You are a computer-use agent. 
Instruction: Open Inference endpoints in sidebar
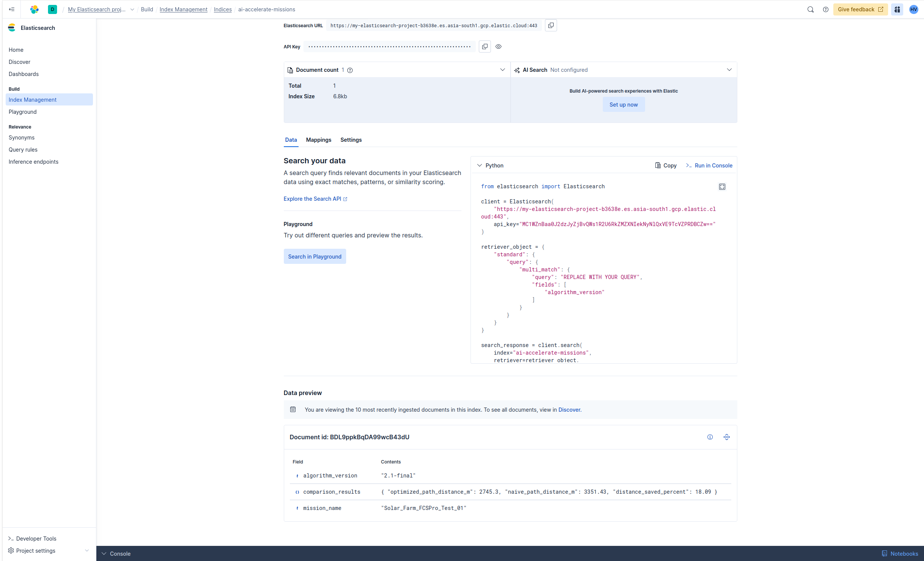[x=33, y=162]
